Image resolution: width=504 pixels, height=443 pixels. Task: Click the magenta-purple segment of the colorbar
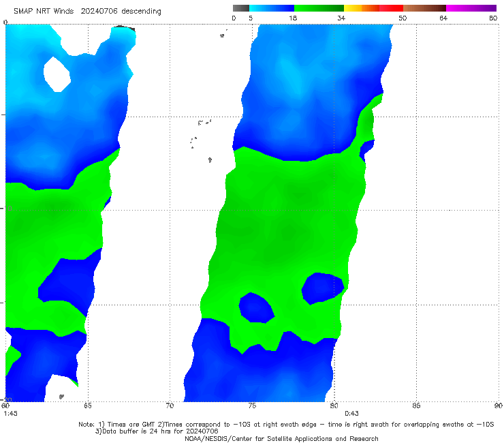coord(471,8)
